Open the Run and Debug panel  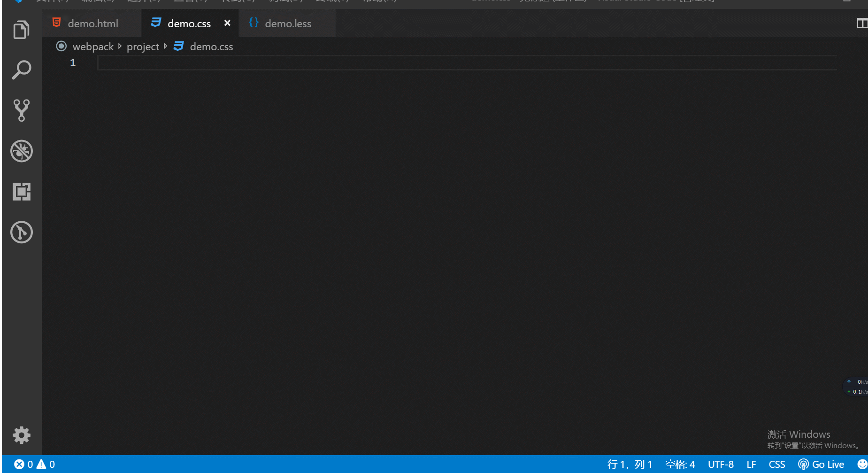[x=21, y=151]
